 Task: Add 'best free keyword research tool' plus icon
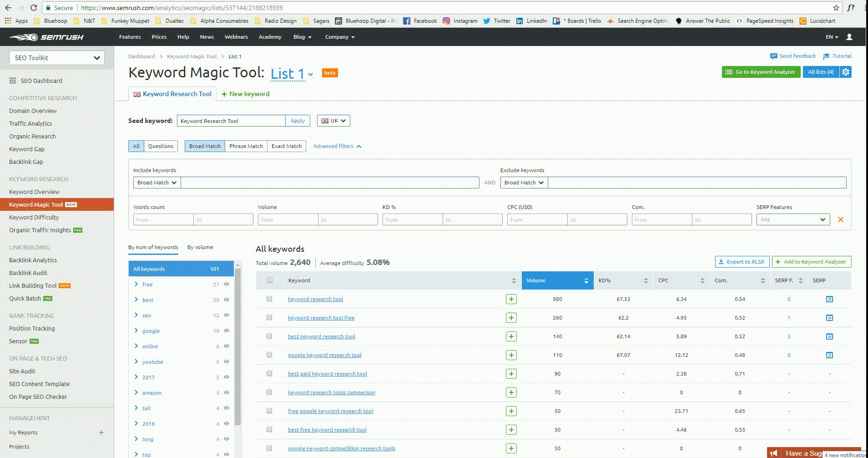point(511,430)
